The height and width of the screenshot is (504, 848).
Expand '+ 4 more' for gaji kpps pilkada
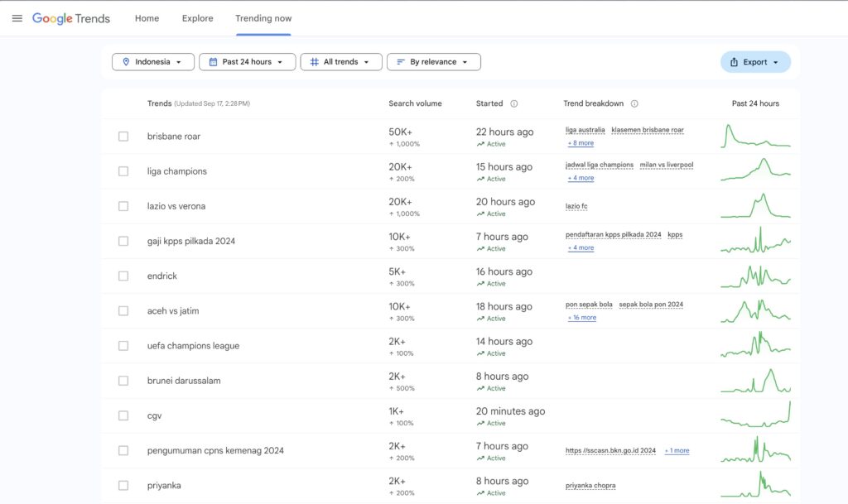coord(581,247)
